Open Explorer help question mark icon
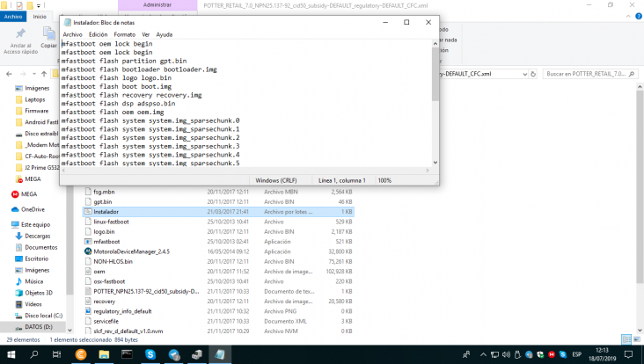The width and height of the screenshot is (644, 364). 639,17
